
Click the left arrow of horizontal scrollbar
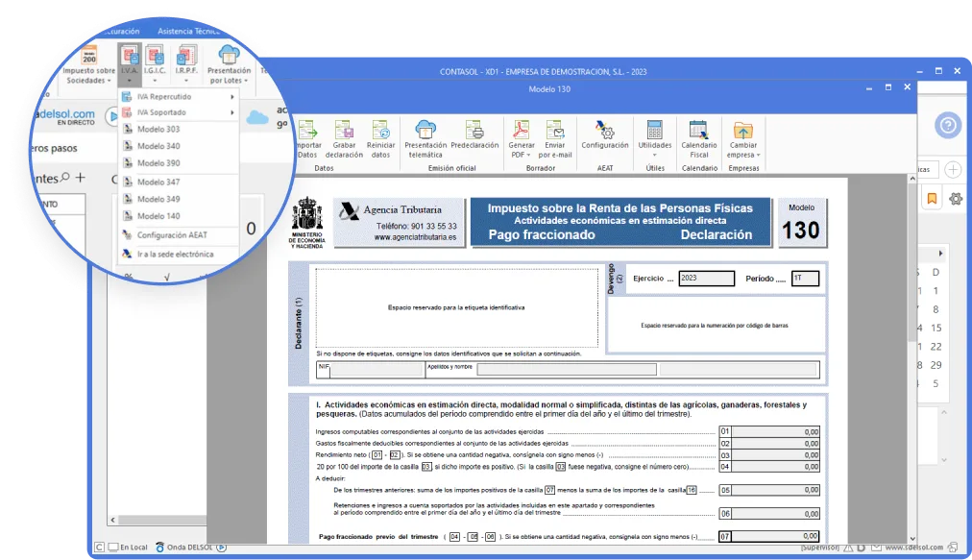click(x=112, y=520)
